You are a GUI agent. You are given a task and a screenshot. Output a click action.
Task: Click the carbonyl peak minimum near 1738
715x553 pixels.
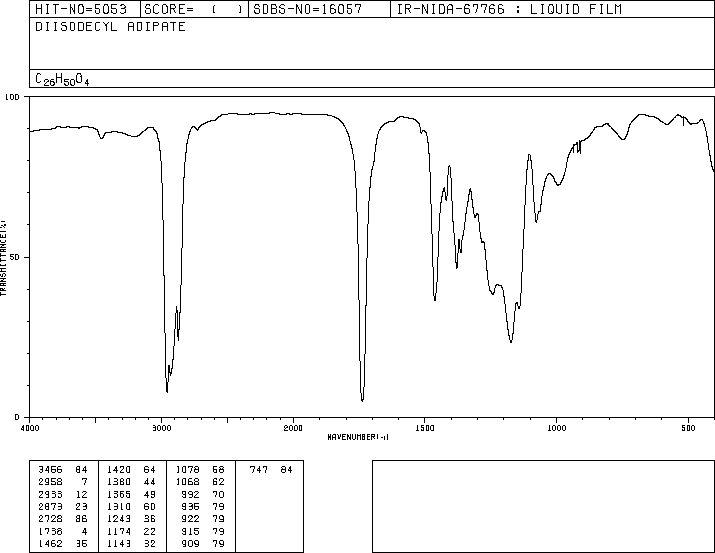click(362, 400)
